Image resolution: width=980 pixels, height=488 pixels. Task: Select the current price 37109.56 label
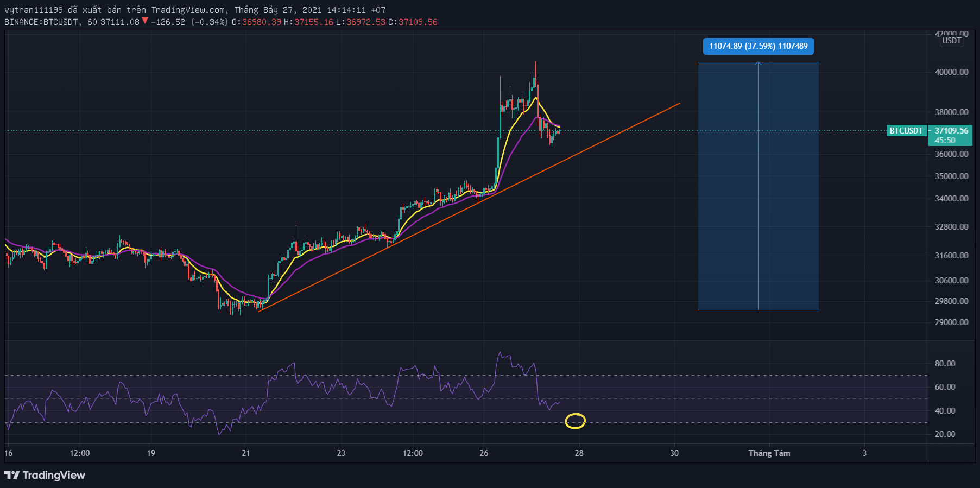pos(951,131)
